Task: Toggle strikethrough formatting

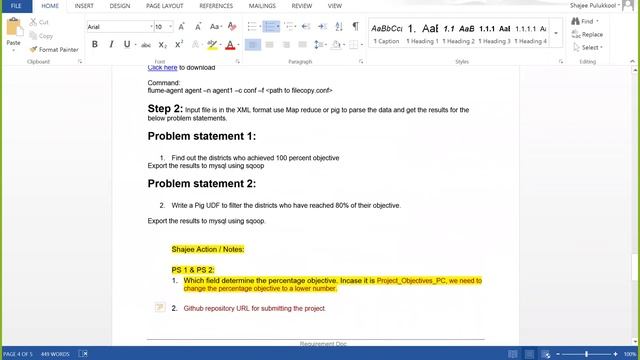Action: [146, 45]
